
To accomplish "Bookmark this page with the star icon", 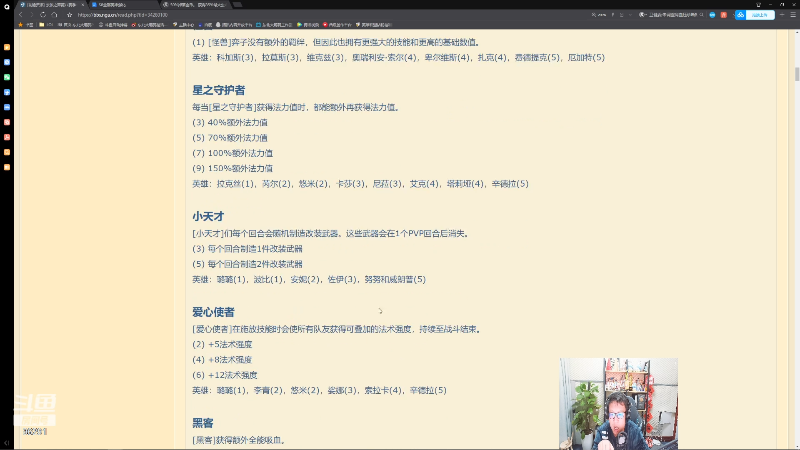I will pyautogui.click(x=69, y=15).
